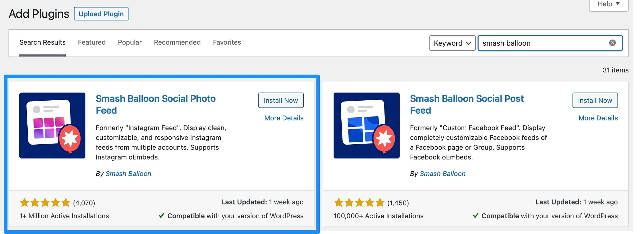Open the Smash Balloon Social Post Feed title
Image resolution: width=644 pixels, height=234 pixels.
pyautogui.click(x=467, y=104)
